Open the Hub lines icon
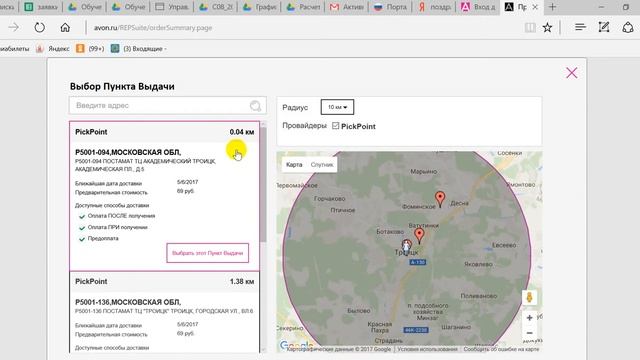 click(x=580, y=27)
